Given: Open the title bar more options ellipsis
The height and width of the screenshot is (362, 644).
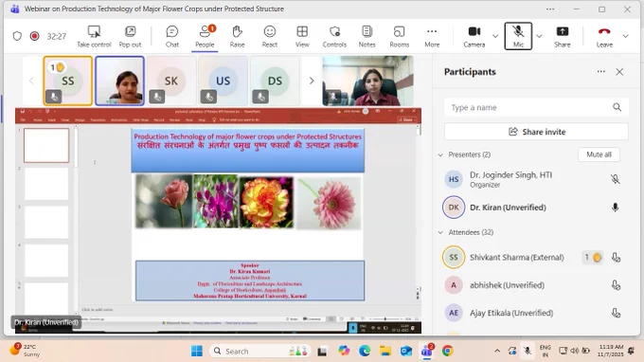Looking at the screenshot, I should click(550, 9).
